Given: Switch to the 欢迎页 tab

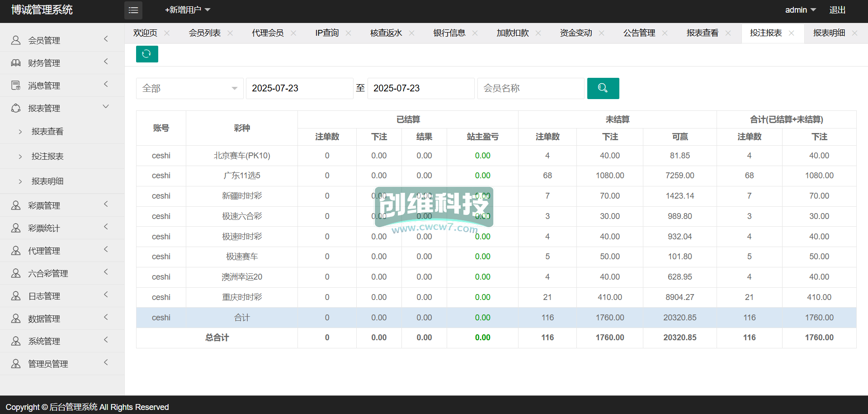Looking at the screenshot, I should point(145,33).
